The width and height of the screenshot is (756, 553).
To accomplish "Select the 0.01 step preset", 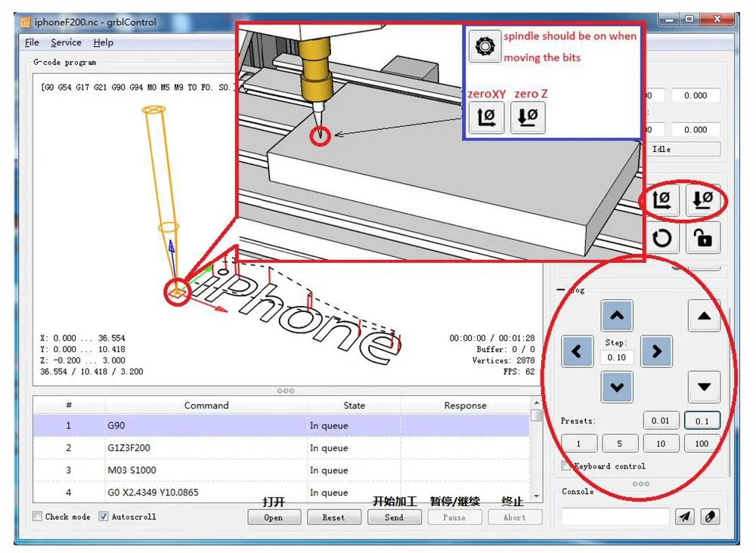I will [661, 421].
